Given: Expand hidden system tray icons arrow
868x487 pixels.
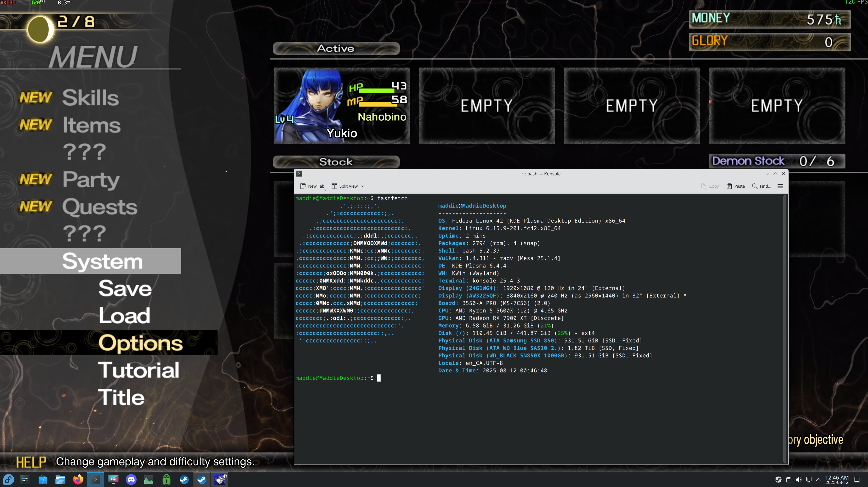Looking at the screenshot, I should (819, 480).
